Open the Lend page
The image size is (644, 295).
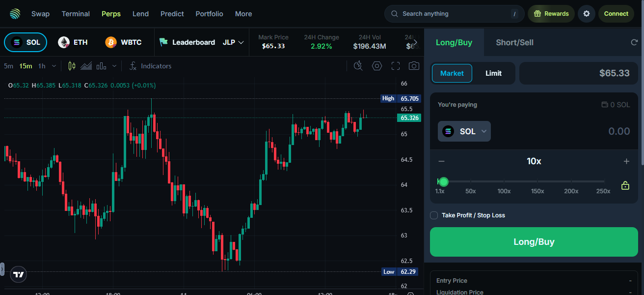pos(140,14)
